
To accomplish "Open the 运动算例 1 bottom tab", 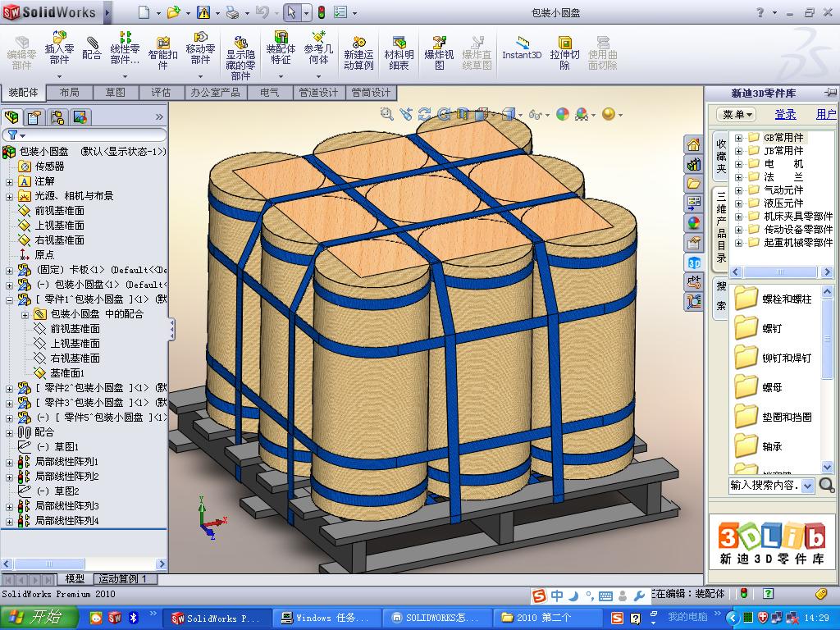I will point(126,578).
